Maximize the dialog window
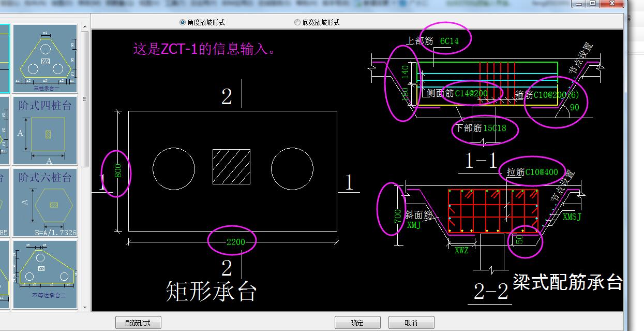This screenshot has width=644, height=331. tap(593, 3)
